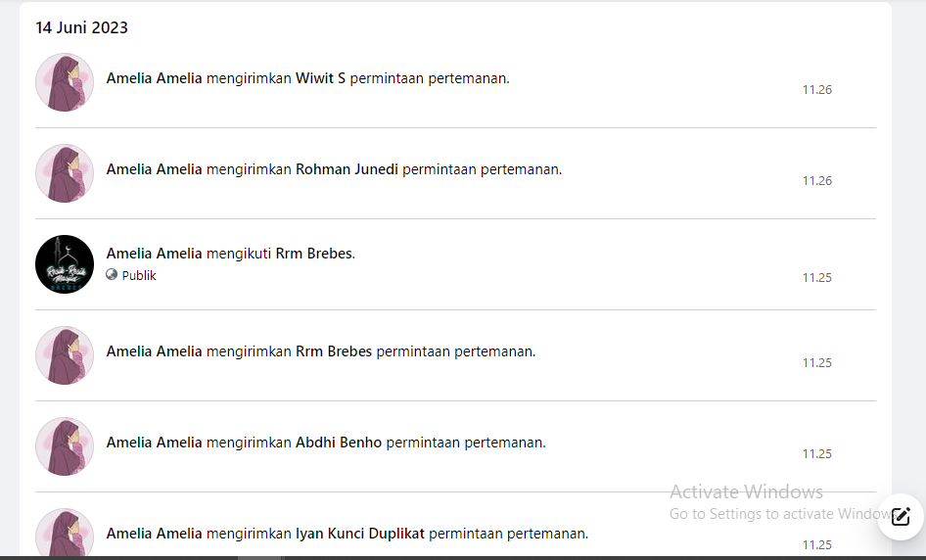
Task: Click Amelia Amelia name in Rohman Junedi entry
Action: [154, 169]
